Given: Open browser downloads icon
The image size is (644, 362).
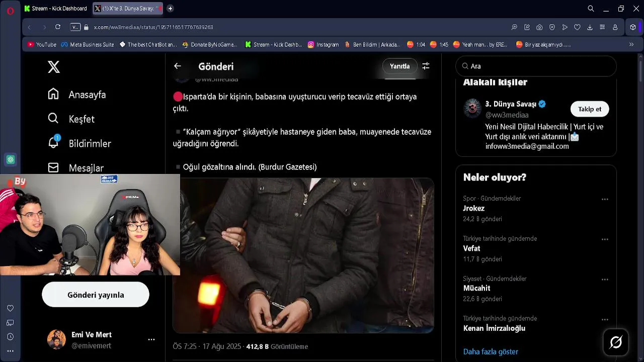Looking at the screenshot, I should point(590,27).
